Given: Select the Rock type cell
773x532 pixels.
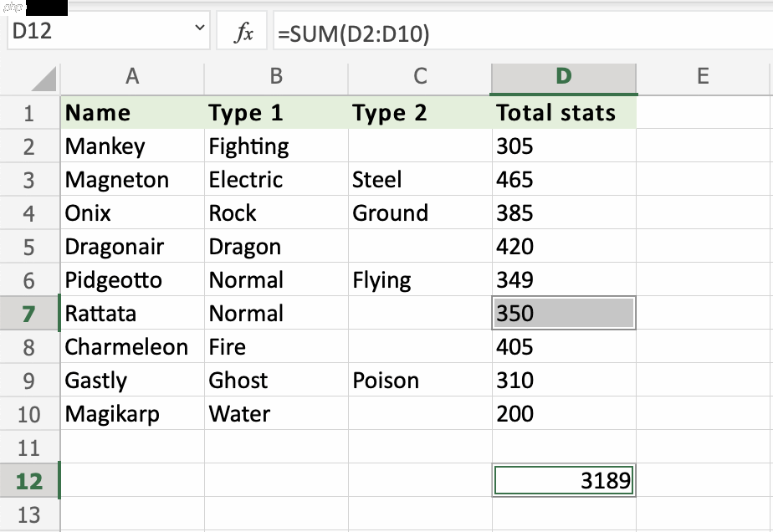Looking at the screenshot, I should point(276,213).
